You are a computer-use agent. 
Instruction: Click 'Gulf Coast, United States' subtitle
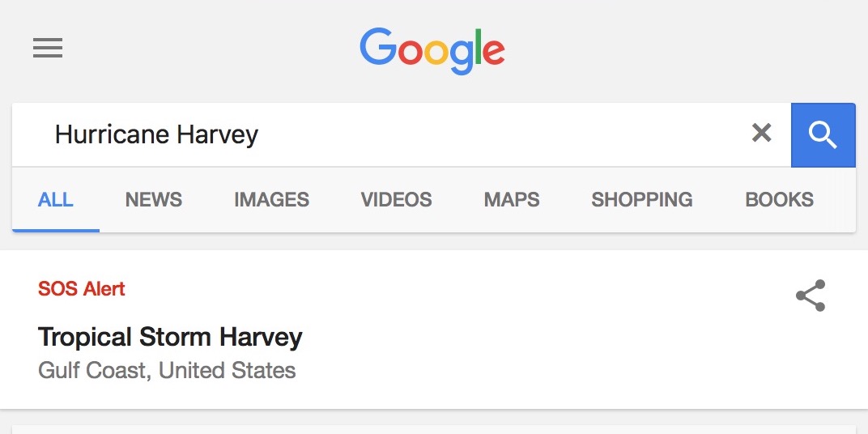(x=167, y=371)
